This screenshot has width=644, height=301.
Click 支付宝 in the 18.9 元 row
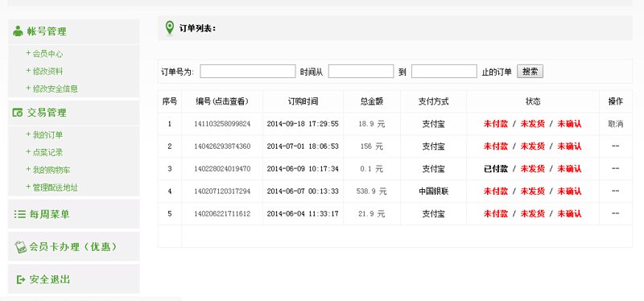(433, 124)
